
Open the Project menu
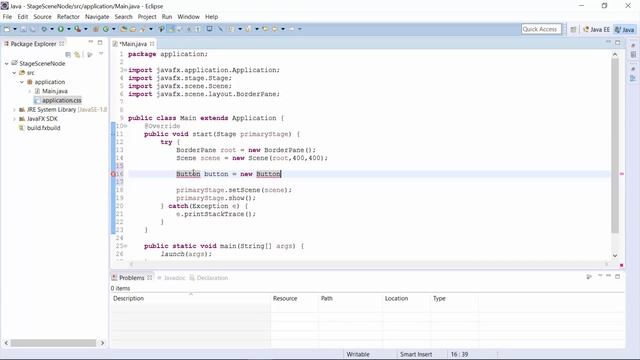[x=147, y=17]
